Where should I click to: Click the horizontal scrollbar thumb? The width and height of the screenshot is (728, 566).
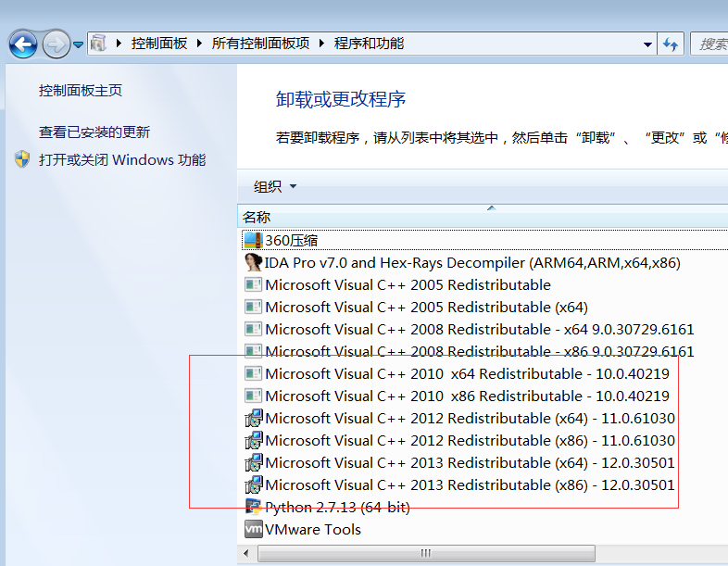(426, 553)
